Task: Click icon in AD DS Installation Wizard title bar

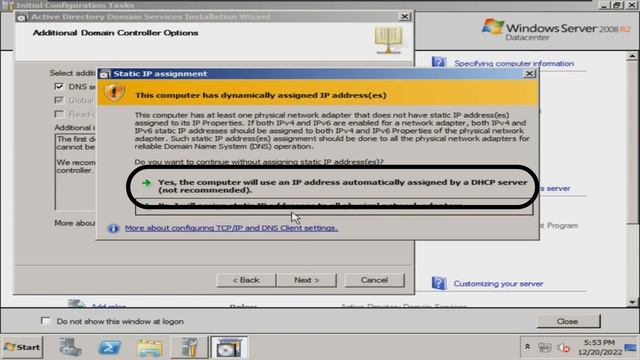Action: tap(22, 17)
